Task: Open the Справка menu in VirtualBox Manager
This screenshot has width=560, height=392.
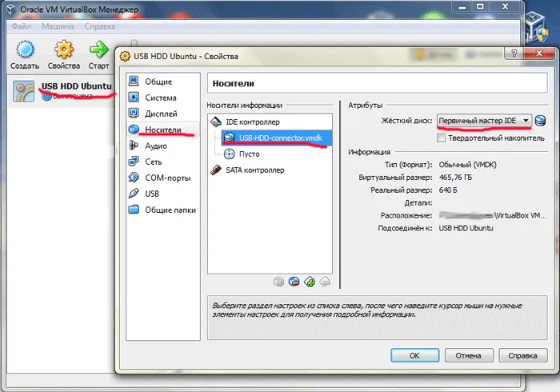Action: (x=100, y=26)
